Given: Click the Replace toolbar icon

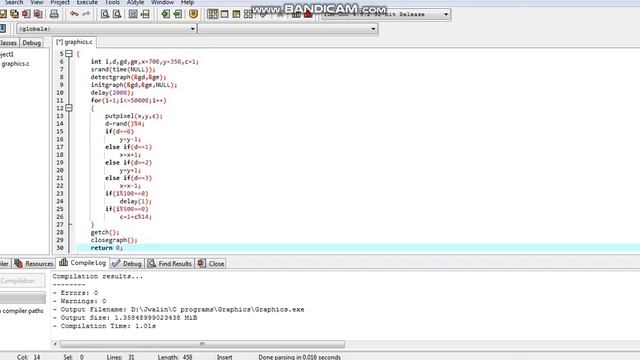Looking at the screenshot, I should (x=117, y=14).
